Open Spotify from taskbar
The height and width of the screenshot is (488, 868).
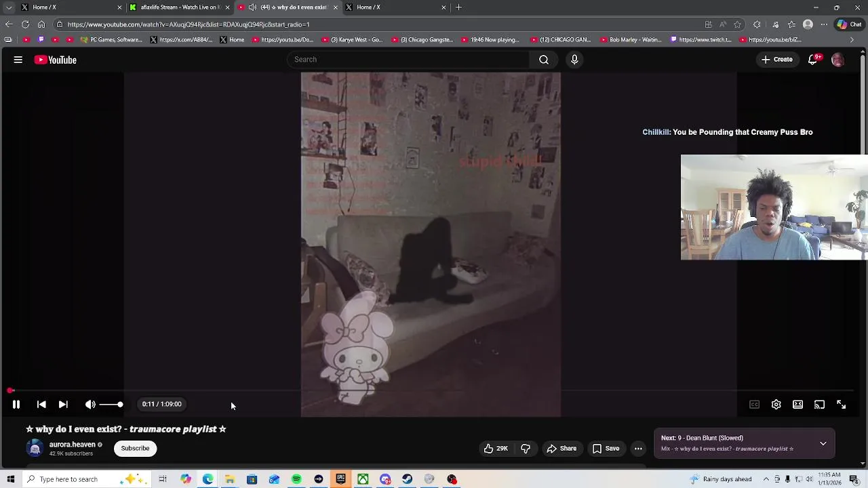296,479
